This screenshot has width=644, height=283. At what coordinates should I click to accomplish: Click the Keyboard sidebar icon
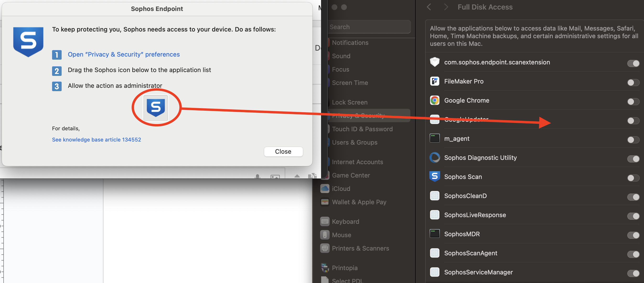pos(325,221)
